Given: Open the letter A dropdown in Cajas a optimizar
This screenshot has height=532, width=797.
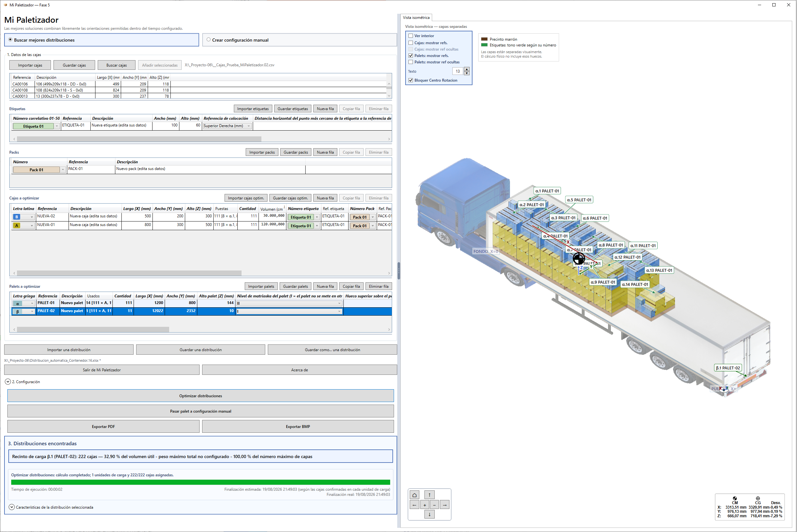Looking at the screenshot, I should pyautogui.click(x=32, y=226).
